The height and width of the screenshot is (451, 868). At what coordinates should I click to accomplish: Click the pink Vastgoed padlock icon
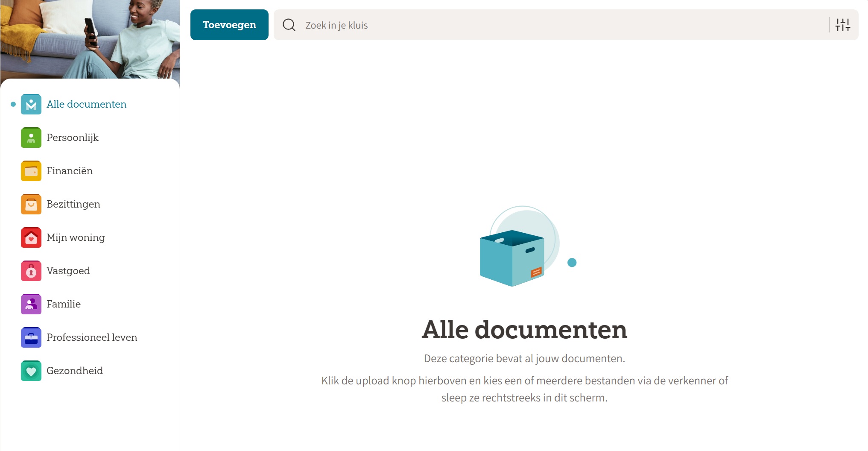pyautogui.click(x=31, y=271)
